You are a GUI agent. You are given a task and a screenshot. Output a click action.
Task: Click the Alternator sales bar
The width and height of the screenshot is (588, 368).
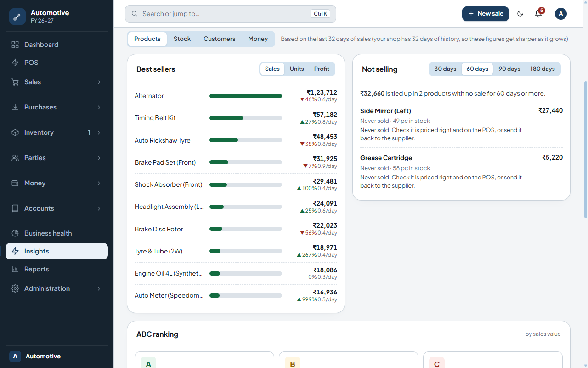pos(246,96)
